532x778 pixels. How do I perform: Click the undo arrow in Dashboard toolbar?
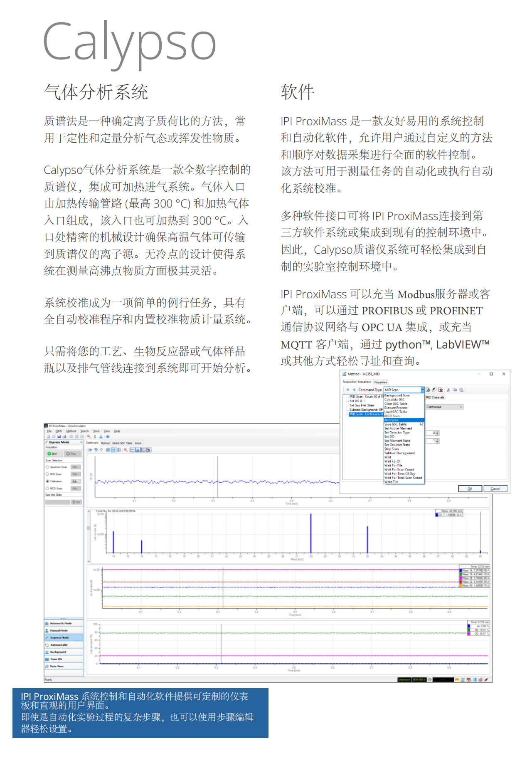pos(96,450)
